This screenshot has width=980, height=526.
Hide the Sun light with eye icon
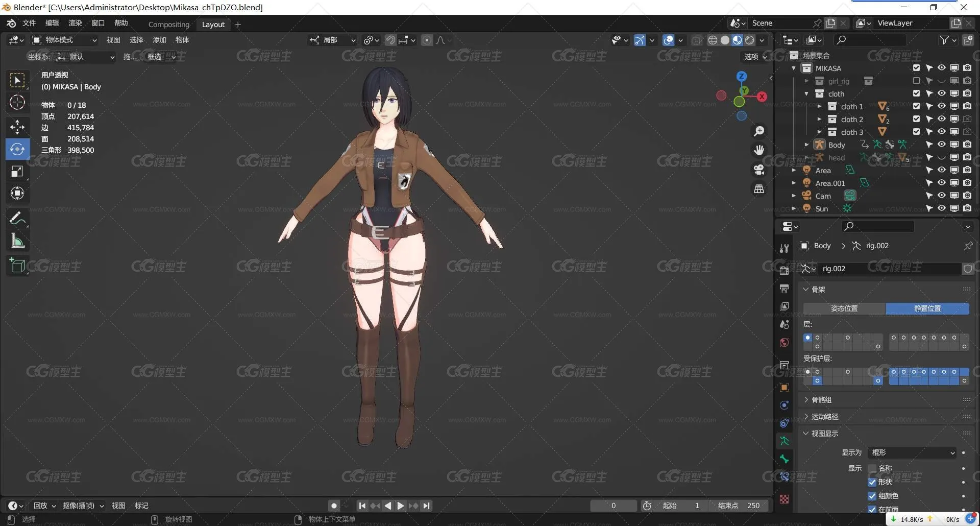(942, 208)
